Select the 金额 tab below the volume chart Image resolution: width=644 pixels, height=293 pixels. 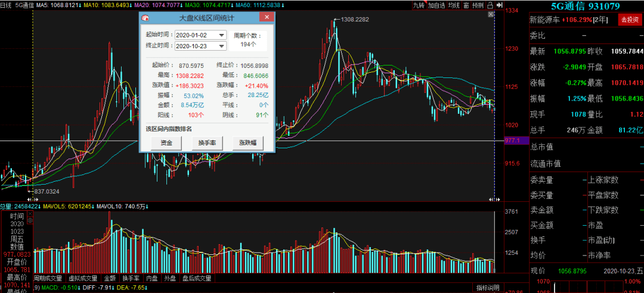point(110,278)
